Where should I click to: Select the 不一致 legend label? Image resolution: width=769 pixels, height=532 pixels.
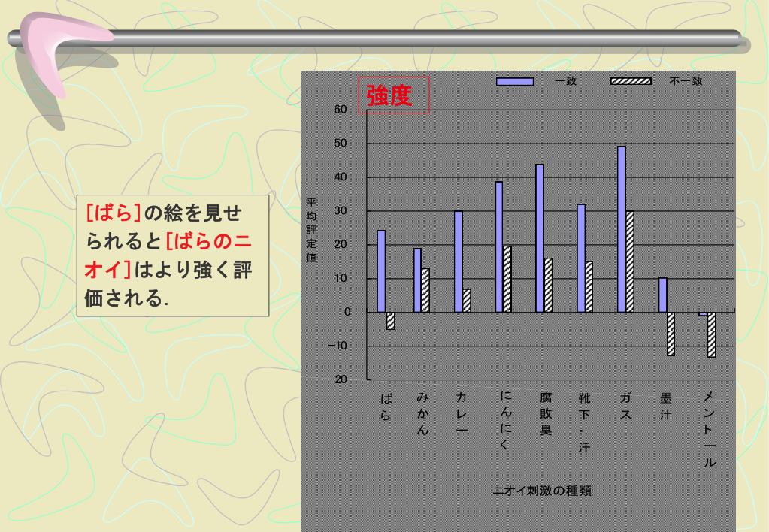[x=686, y=81]
